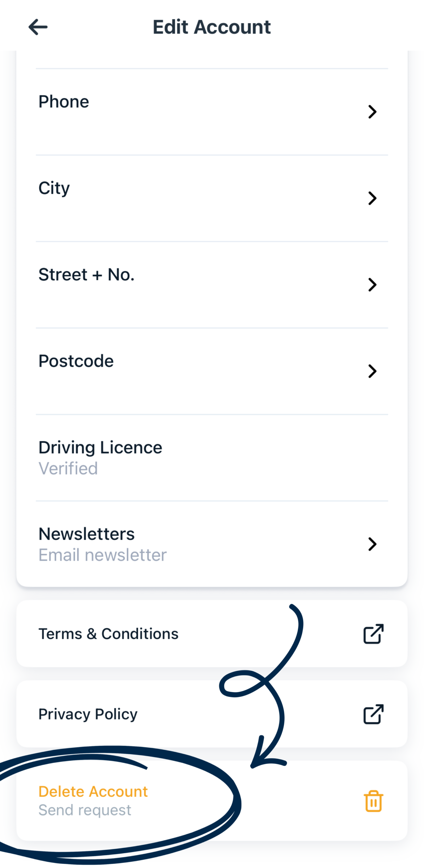The width and height of the screenshot is (425, 868).
Task: Tap the Driving Licence label
Action: point(100,447)
